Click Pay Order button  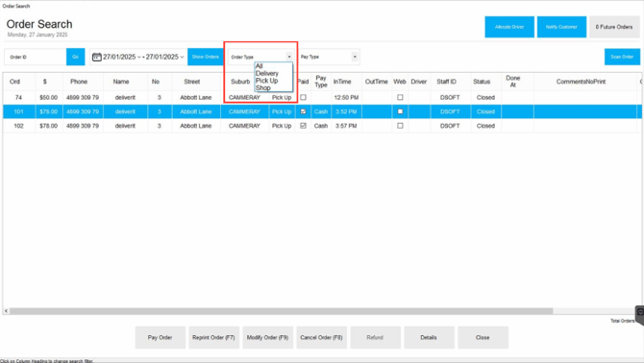point(161,338)
